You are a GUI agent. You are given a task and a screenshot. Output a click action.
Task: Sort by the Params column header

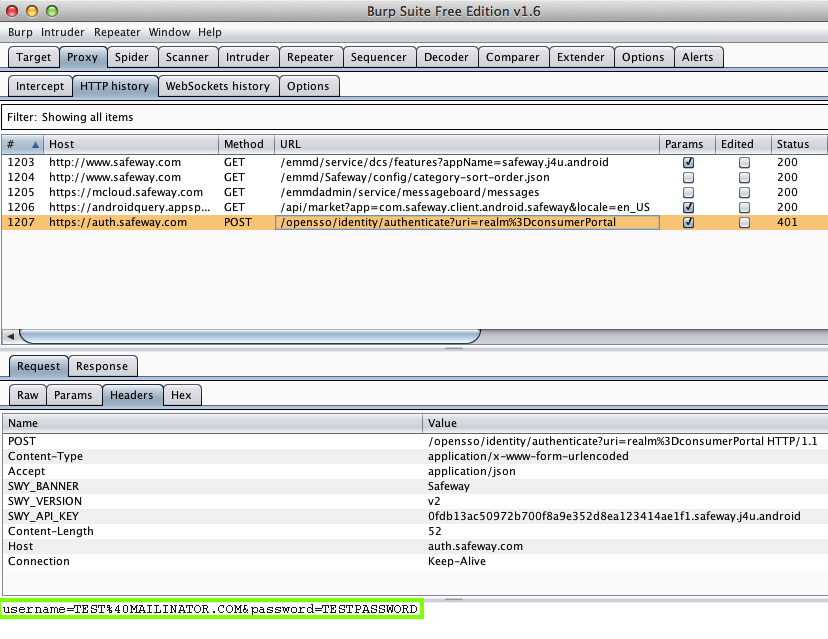coord(687,144)
